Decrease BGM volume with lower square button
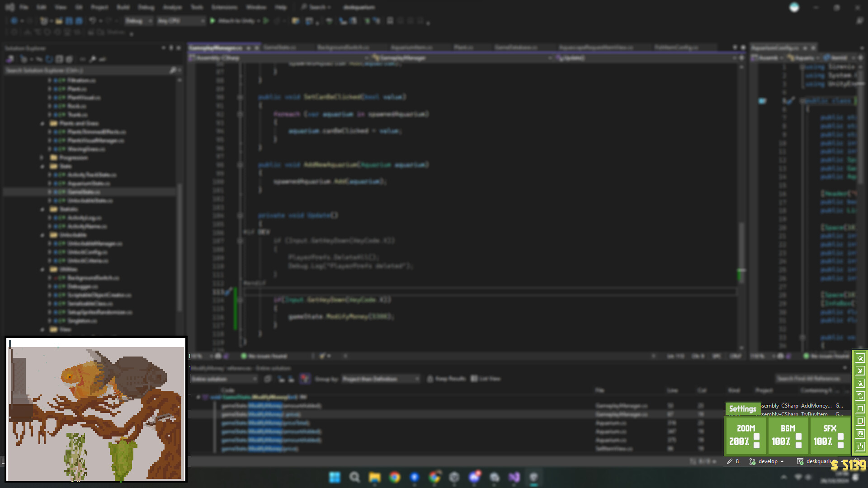The height and width of the screenshot is (488, 868). coord(798,445)
